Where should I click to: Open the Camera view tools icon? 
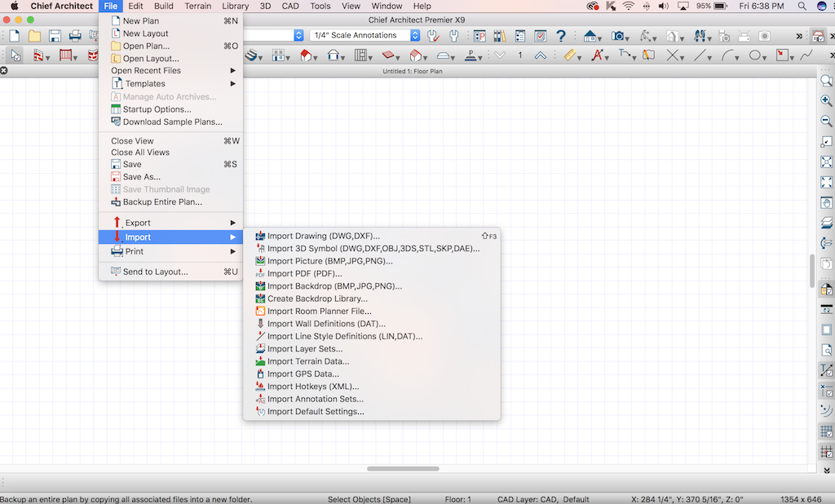[619, 36]
